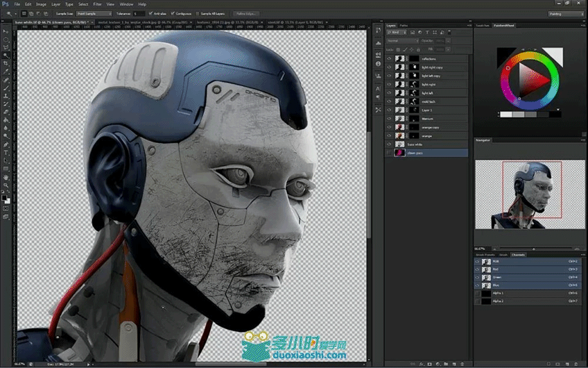The width and height of the screenshot is (588, 368).
Task: Open the Opacity slider arrow
Action: pos(448,40)
